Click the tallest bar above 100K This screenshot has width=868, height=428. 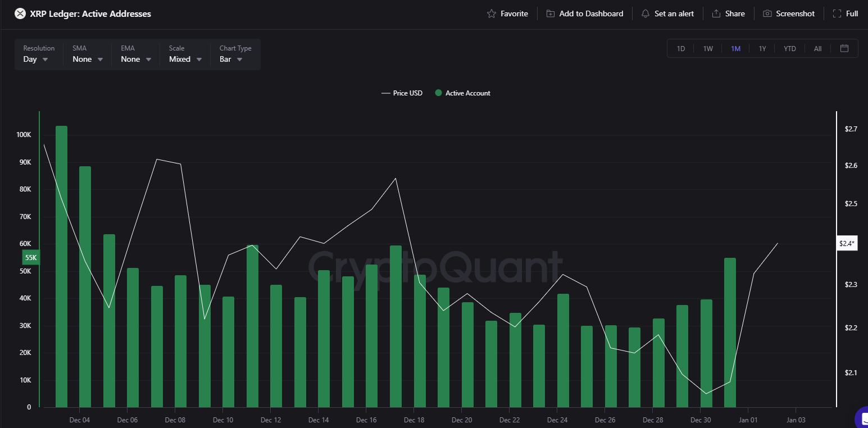pos(61,266)
